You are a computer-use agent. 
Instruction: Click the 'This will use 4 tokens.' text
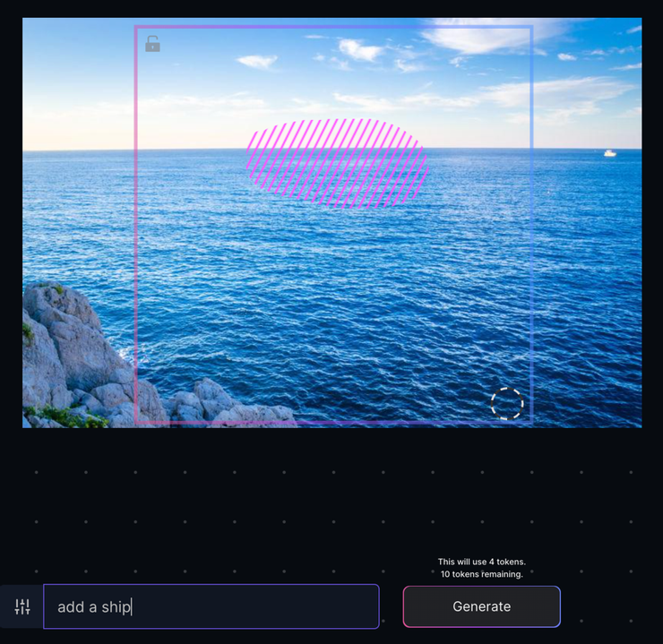pos(482,562)
